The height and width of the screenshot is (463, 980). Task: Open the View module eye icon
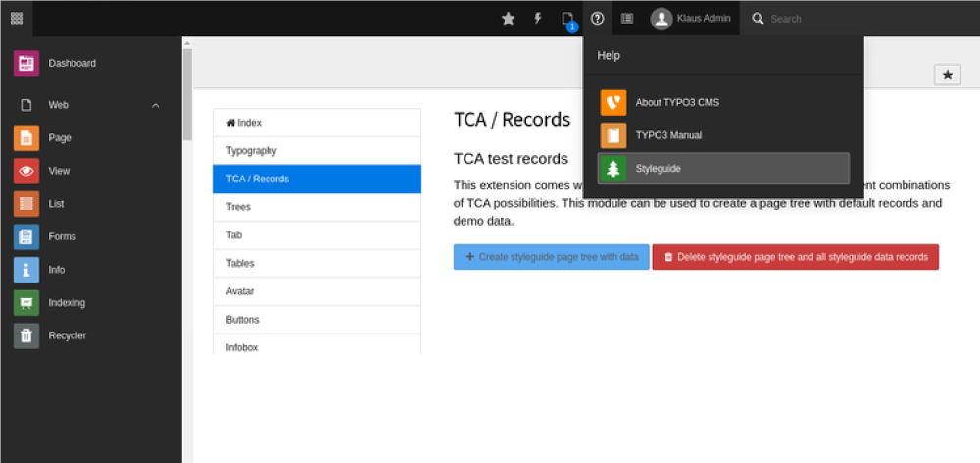[26, 171]
